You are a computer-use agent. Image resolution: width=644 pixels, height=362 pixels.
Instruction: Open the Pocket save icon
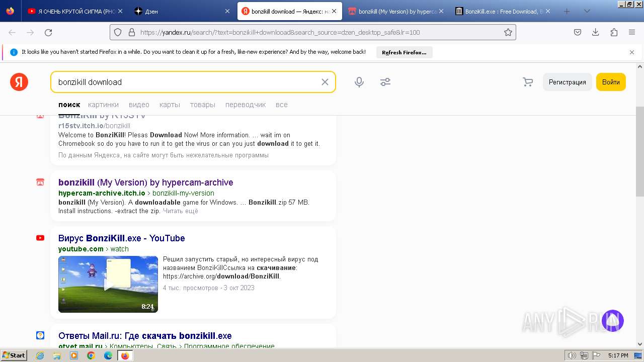(578, 32)
